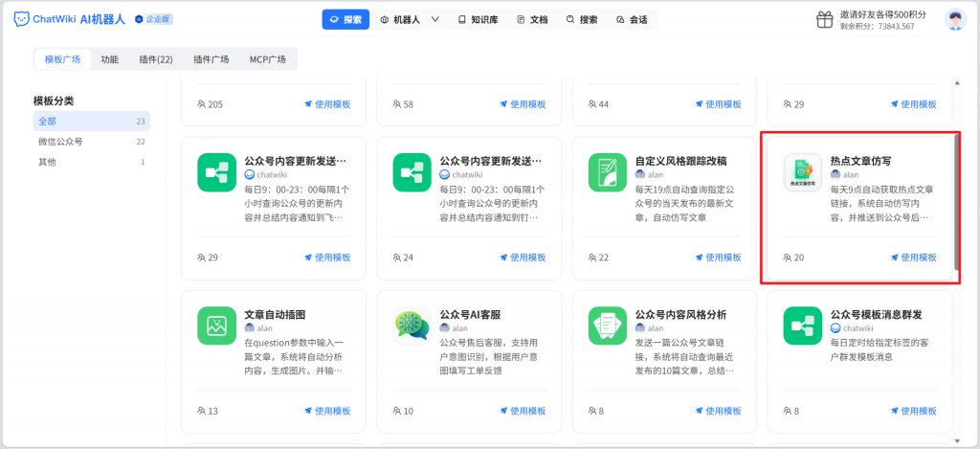Open 搜索 in top navigation
This screenshot has width=980, height=449.
582,19
